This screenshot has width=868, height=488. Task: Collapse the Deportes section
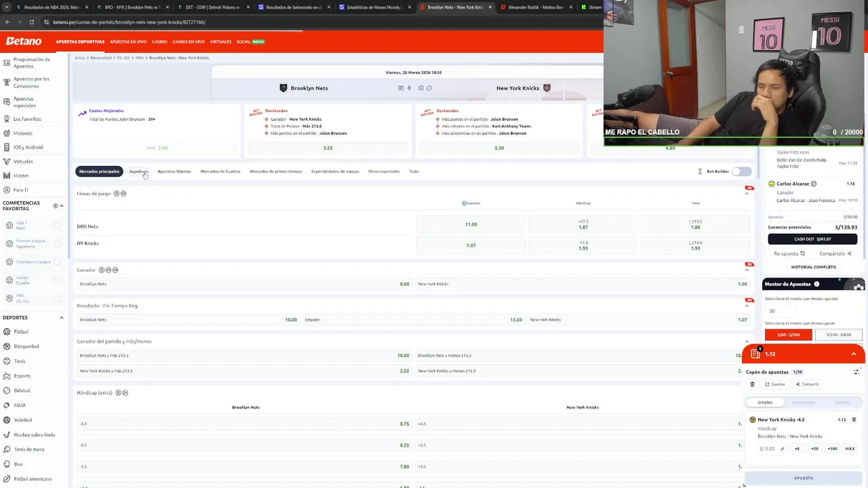[62, 317]
